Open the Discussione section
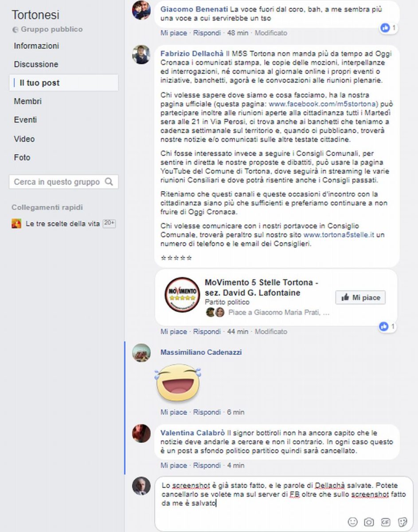 point(36,64)
